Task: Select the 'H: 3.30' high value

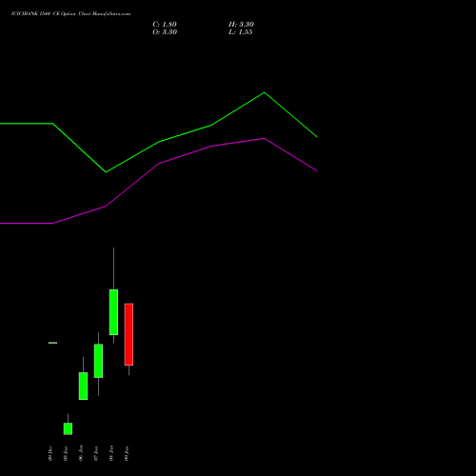Action: [x=241, y=25]
